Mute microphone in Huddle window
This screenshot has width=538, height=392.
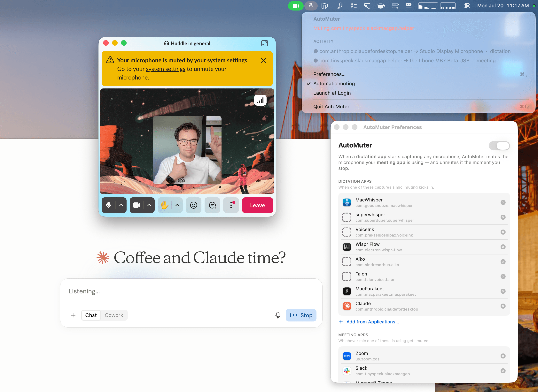(108, 205)
